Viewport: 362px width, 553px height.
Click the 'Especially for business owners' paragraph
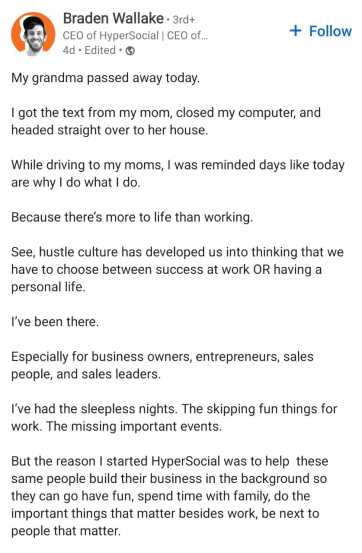tap(162, 365)
